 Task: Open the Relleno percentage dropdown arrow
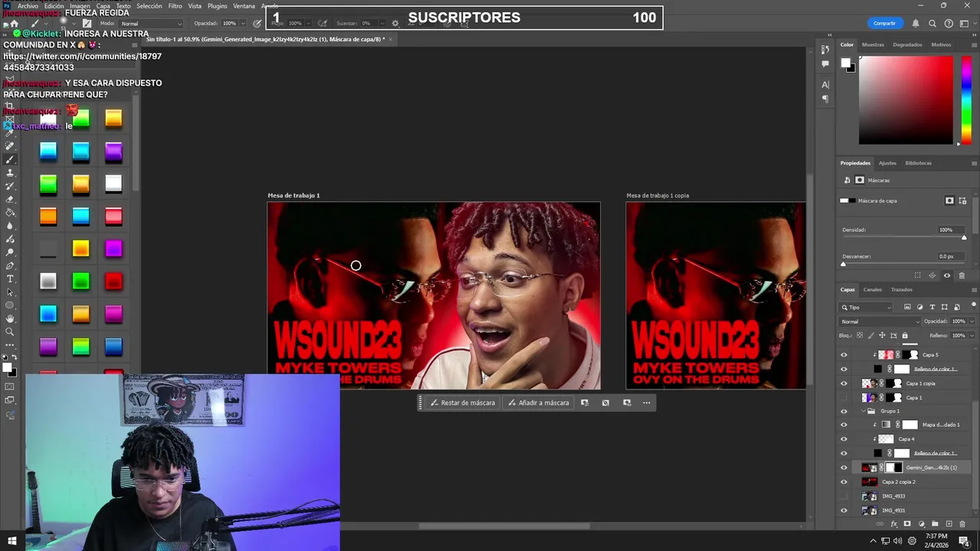pyautogui.click(x=971, y=335)
